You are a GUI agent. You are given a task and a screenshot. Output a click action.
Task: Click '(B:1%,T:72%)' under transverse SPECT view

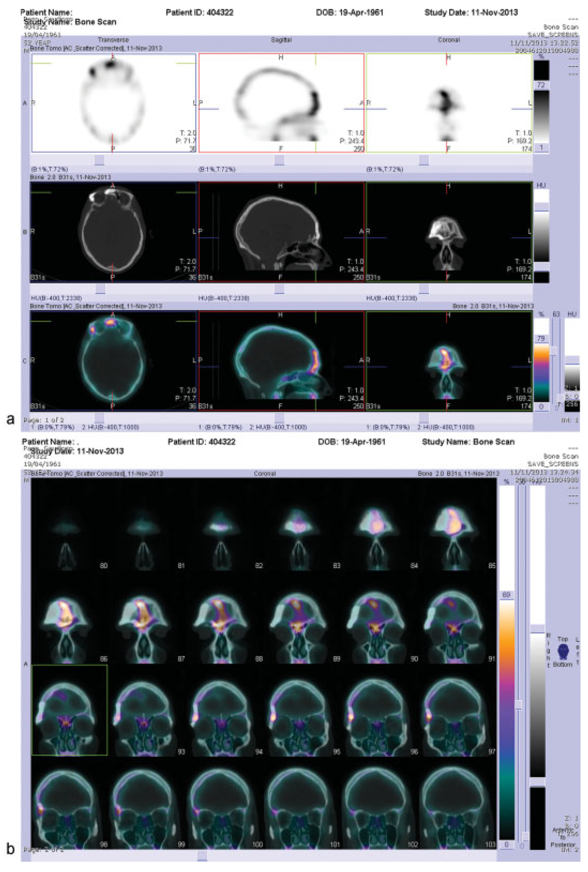[x=50, y=169]
